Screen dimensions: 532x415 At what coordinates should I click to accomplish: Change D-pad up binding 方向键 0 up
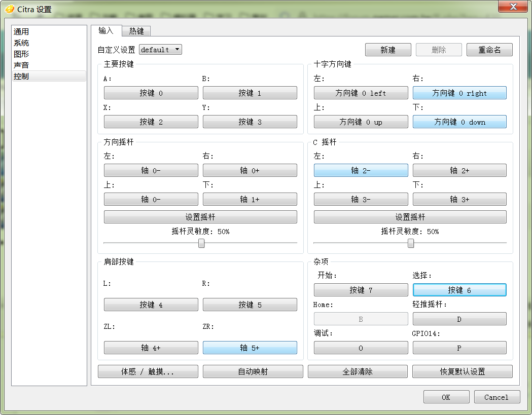pyautogui.click(x=361, y=122)
